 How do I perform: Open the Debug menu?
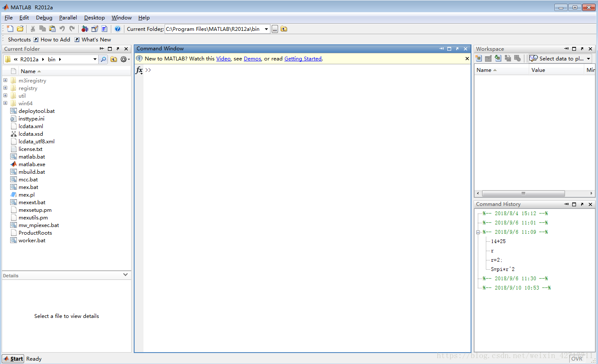tap(44, 18)
